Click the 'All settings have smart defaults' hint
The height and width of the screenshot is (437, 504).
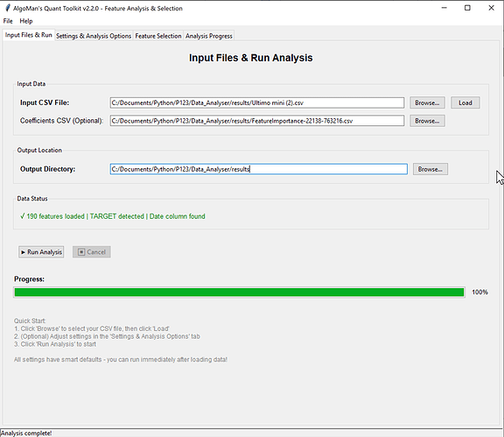click(x=121, y=359)
